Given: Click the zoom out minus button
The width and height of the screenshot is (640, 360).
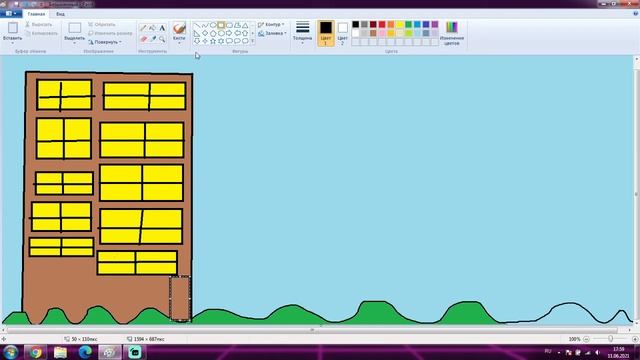Looking at the screenshot, I should click(587, 339).
